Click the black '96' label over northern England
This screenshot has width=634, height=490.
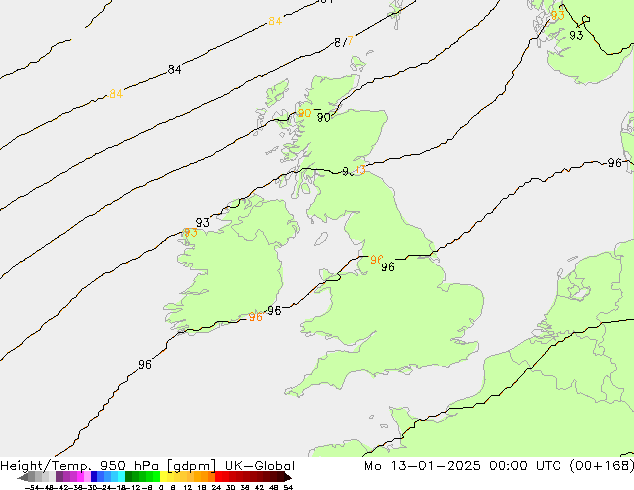[x=388, y=266]
